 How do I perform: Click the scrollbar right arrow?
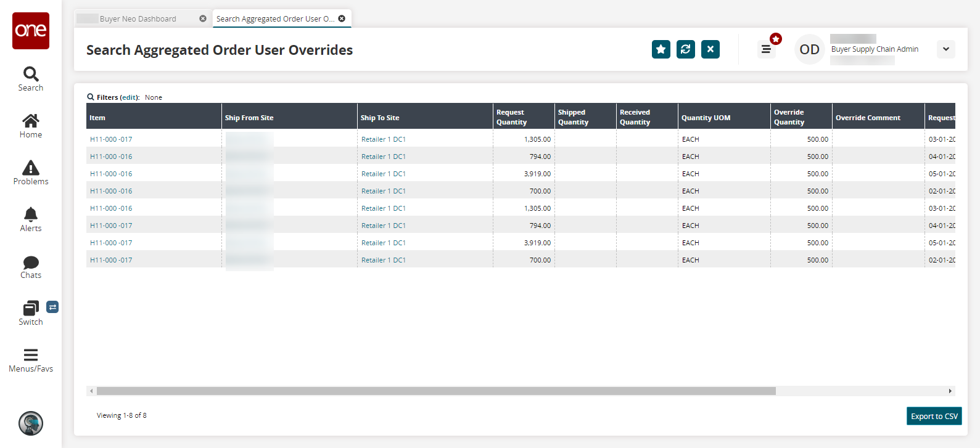point(950,391)
